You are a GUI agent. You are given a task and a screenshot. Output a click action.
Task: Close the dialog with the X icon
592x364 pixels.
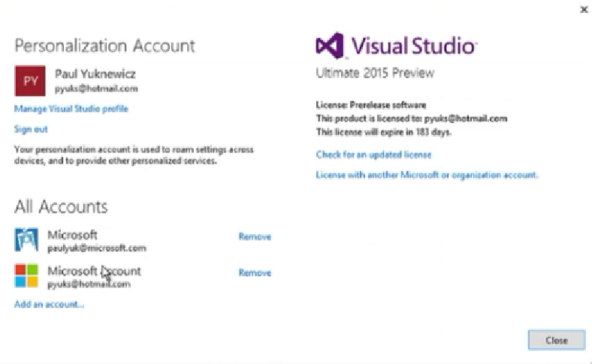coord(584,10)
